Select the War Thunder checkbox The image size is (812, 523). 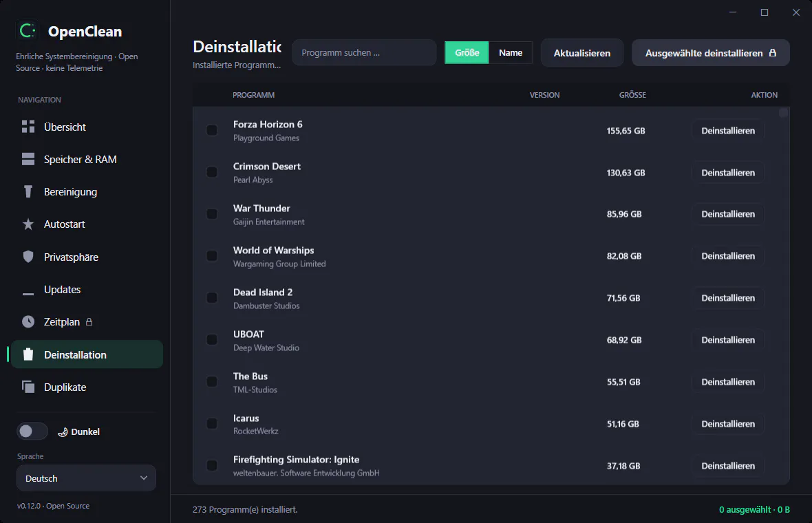click(x=212, y=214)
